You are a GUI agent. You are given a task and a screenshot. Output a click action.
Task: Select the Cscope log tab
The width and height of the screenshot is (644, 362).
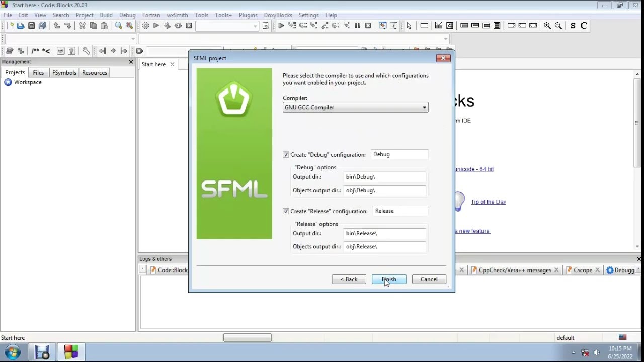(583, 270)
